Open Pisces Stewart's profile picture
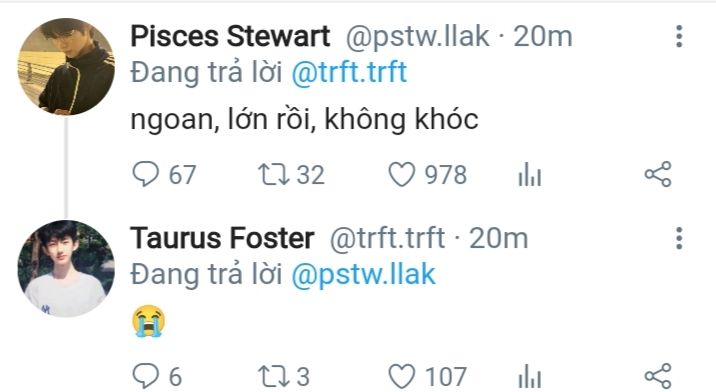Screen dimensions: 716x392 click(66, 66)
